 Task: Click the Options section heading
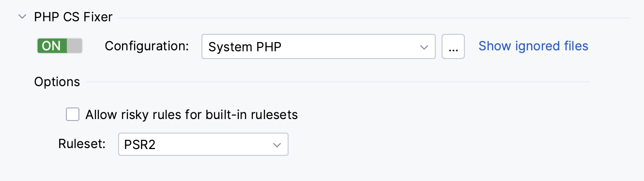click(x=57, y=82)
